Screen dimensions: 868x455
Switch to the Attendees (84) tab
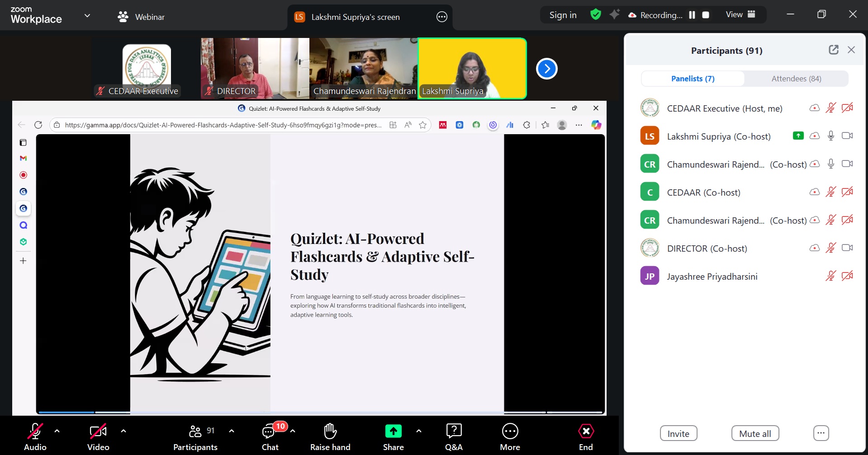pyautogui.click(x=796, y=79)
